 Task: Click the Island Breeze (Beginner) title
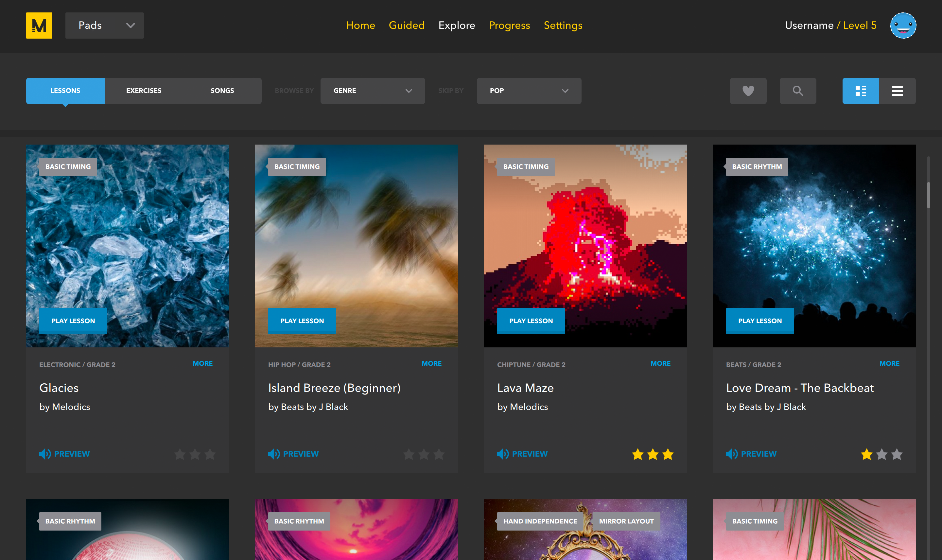[x=334, y=388]
